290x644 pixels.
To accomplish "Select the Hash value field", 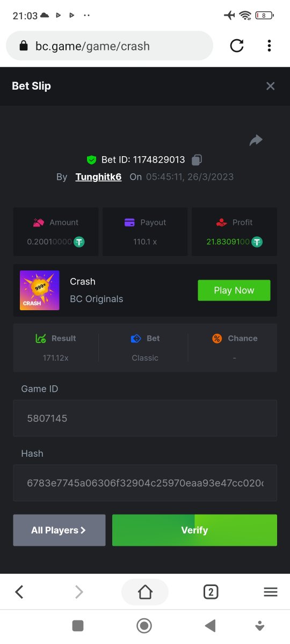I will (x=145, y=483).
